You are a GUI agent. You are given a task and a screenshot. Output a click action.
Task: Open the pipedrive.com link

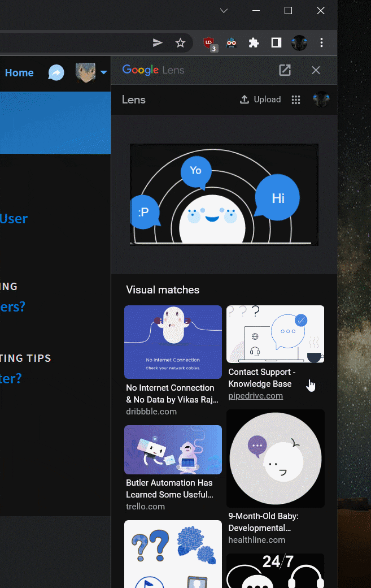[255, 396]
